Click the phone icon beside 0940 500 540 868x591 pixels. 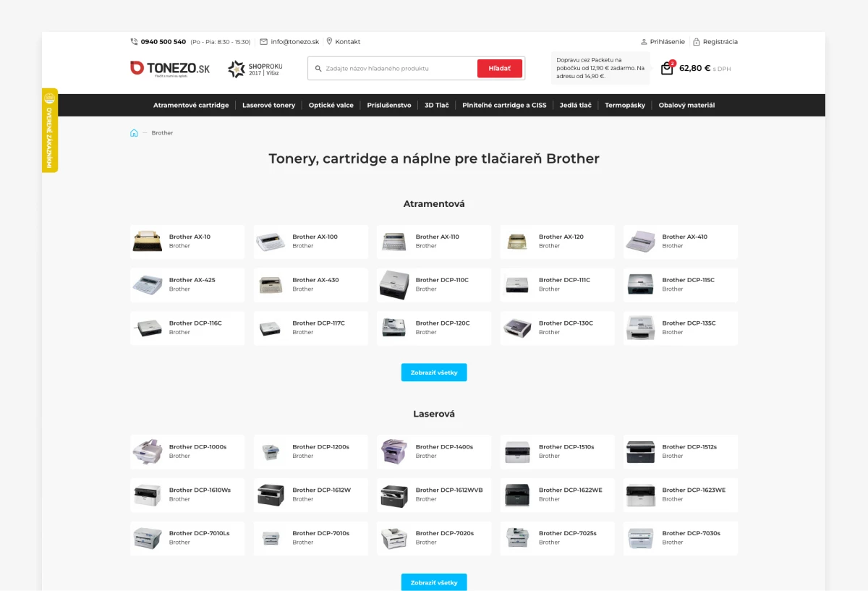point(134,42)
